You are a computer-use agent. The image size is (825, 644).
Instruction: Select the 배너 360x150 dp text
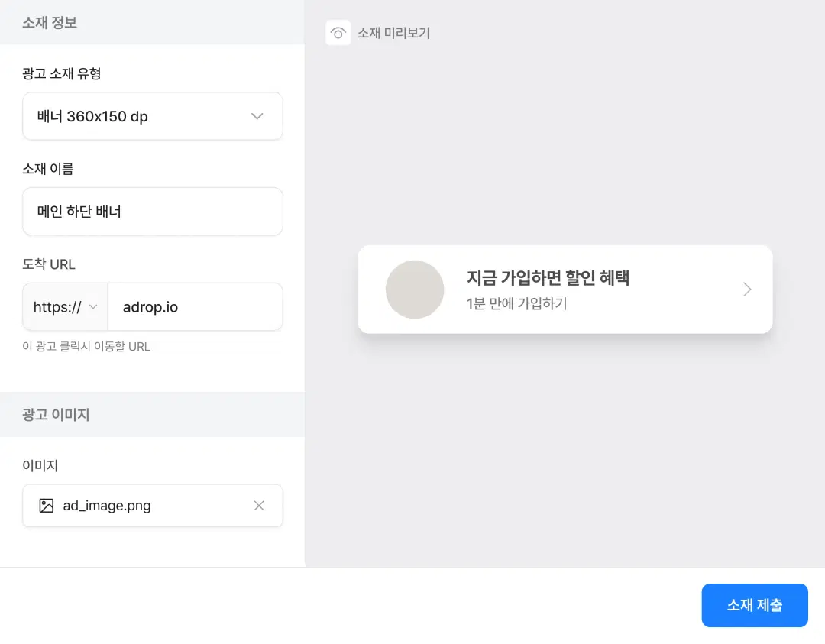[92, 117]
